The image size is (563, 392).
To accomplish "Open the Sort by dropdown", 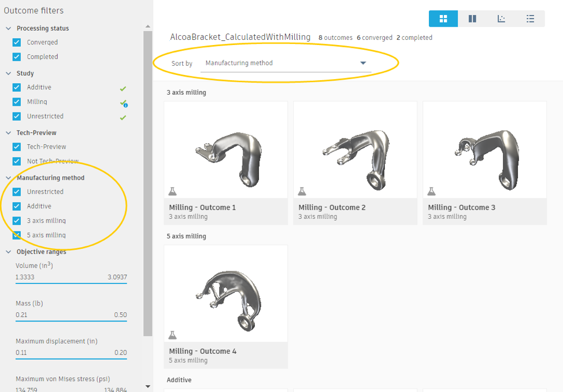I will (286, 63).
